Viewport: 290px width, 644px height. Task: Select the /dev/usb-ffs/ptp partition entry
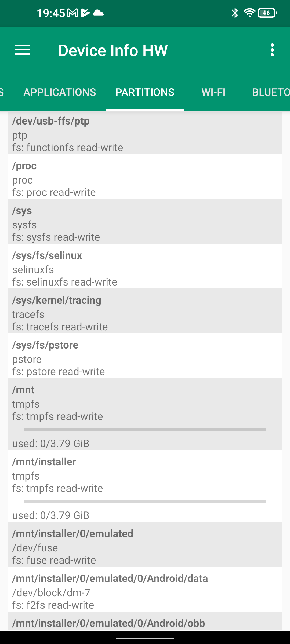[145, 134]
